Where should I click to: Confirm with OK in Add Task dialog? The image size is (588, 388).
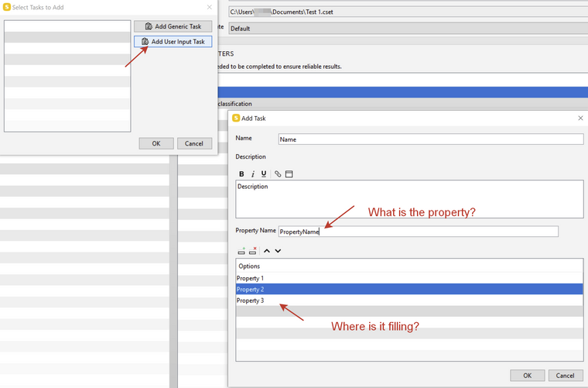tap(527, 376)
